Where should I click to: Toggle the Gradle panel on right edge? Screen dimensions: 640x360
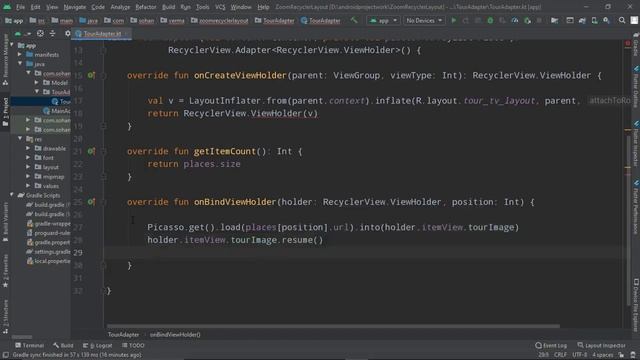coord(636,45)
